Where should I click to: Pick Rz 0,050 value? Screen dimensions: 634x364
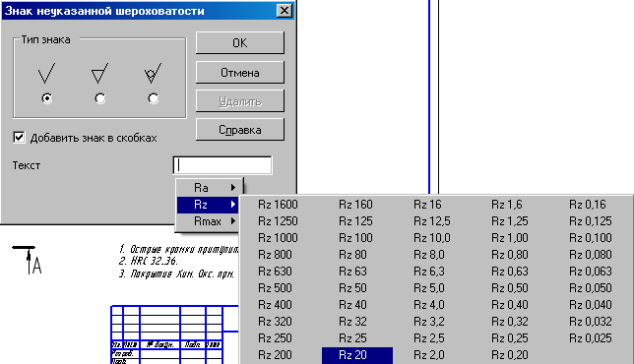pyautogui.click(x=591, y=288)
